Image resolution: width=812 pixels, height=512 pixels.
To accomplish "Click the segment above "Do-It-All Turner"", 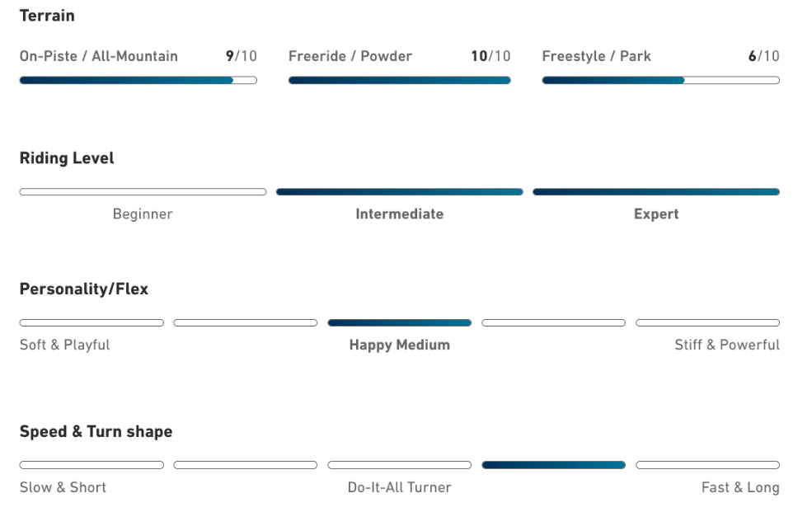I will point(399,465).
